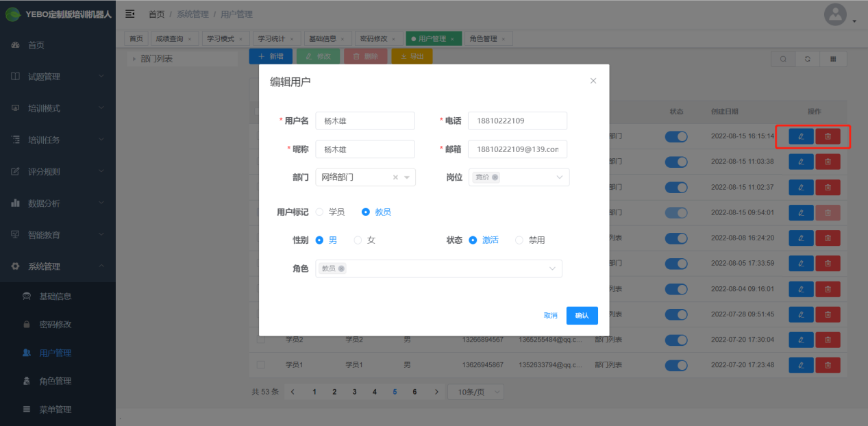The image size is (868, 426).
Task: Open 首页 in the sidebar
Action: pyautogui.click(x=58, y=45)
